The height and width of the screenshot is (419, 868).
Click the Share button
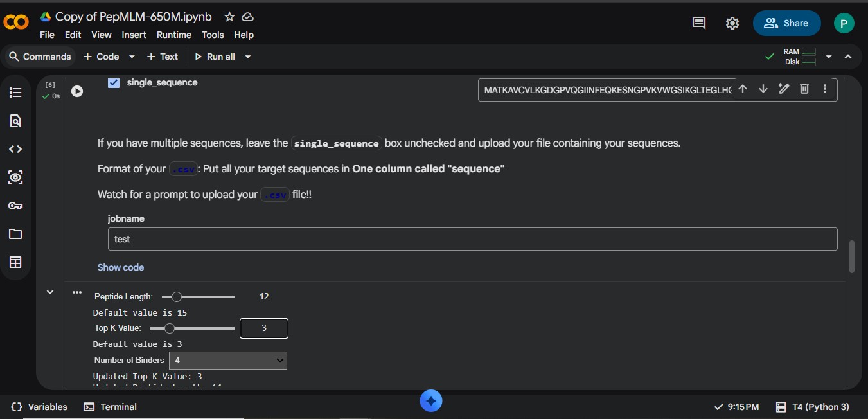[x=786, y=23]
